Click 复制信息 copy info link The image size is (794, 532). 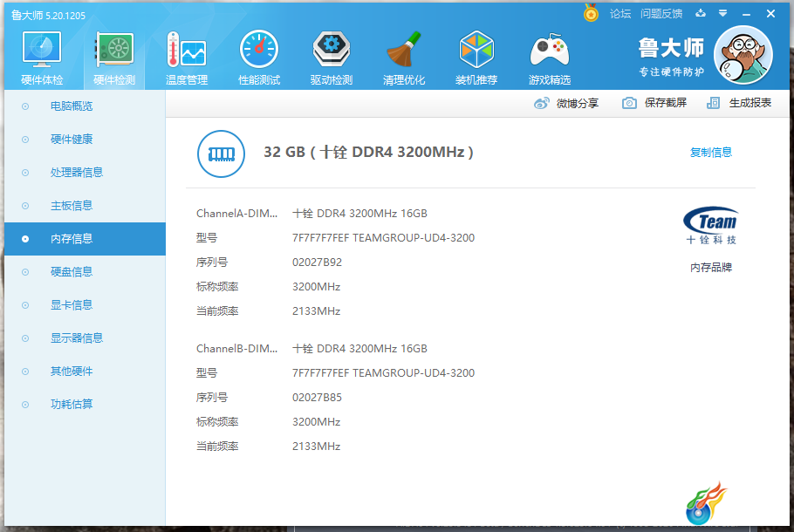[x=711, y=153]
